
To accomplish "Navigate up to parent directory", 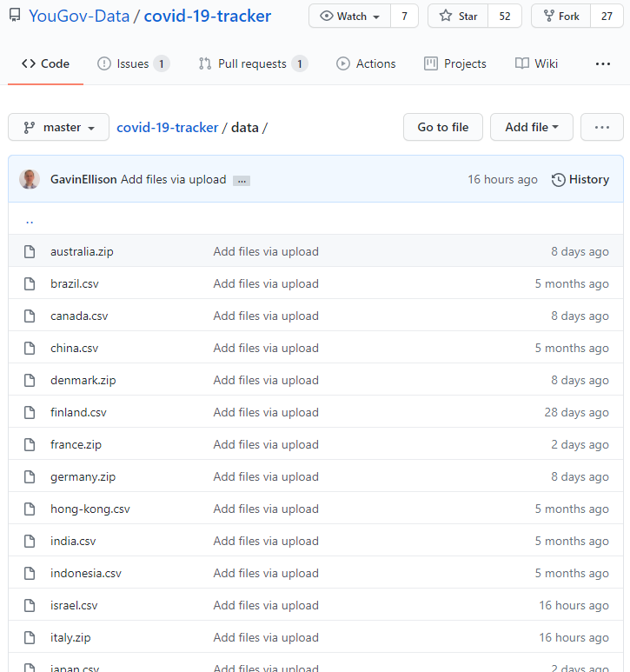I will click(30, 220).
